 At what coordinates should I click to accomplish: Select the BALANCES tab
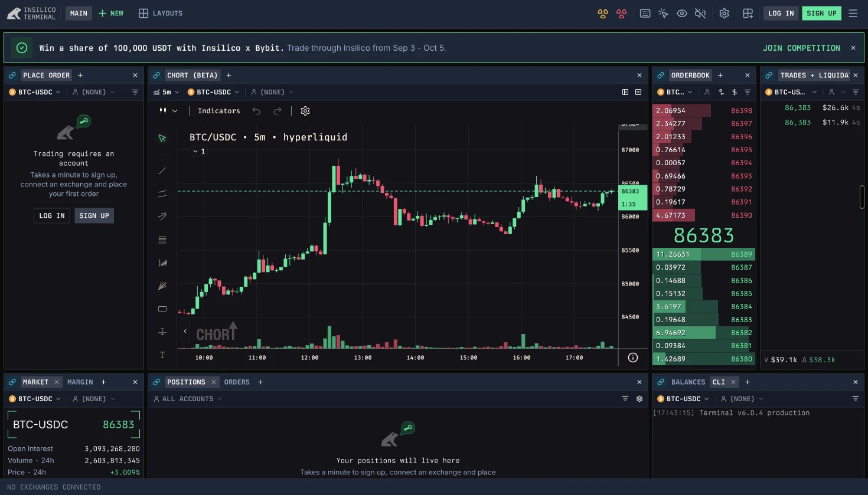click(x=688, y=382)
